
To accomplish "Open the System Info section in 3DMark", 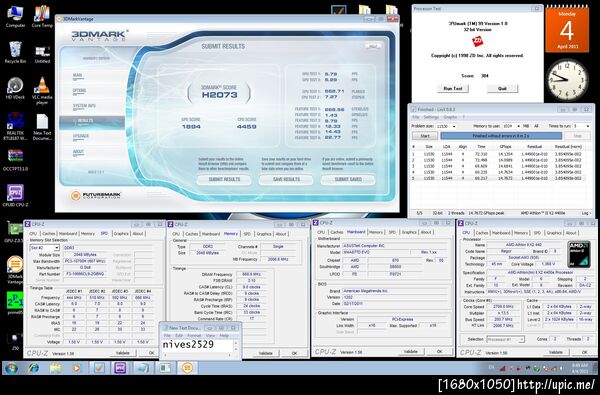I will tap(84, 106).
